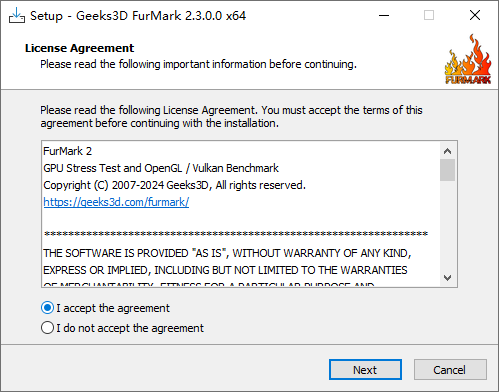499x392 pixels.
Task: Click the empty scrollbar track below the thumb
Action: pyautogui.click(x=447, y=225)
